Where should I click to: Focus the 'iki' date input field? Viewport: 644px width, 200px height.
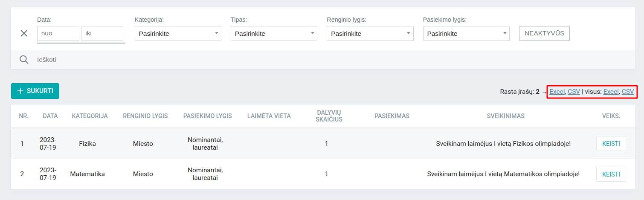pyautogui.click(x=102, y=34)
